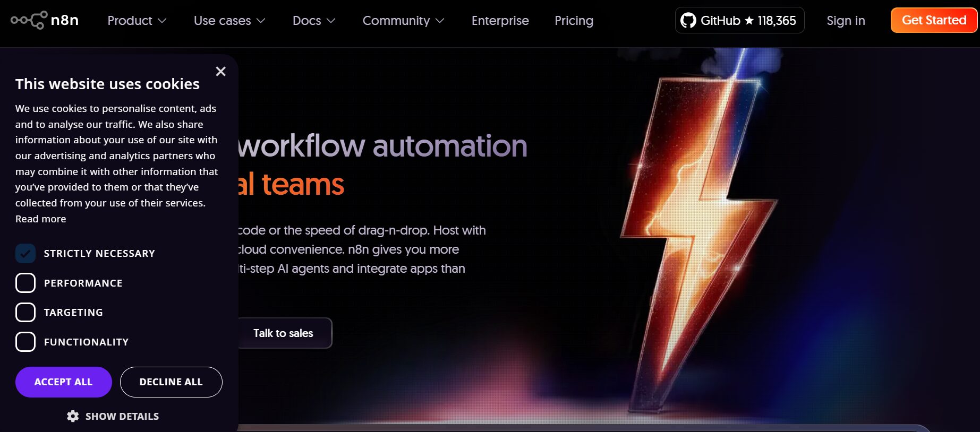Click the Get Started button
Image resolution: width=980 pixels, height=432 pixels.
[934, 20]
